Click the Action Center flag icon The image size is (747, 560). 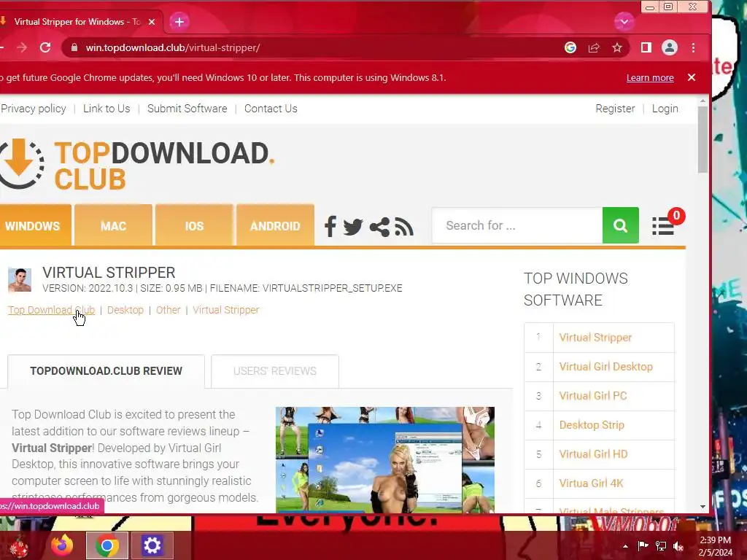click(x=643, y=546)
